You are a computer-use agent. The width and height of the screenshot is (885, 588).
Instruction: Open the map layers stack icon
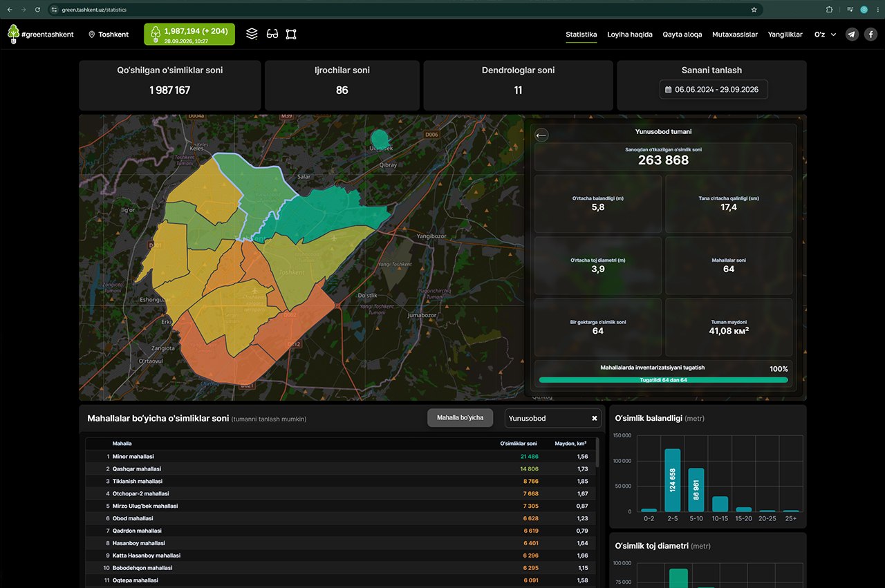click(x=252, y=34)
